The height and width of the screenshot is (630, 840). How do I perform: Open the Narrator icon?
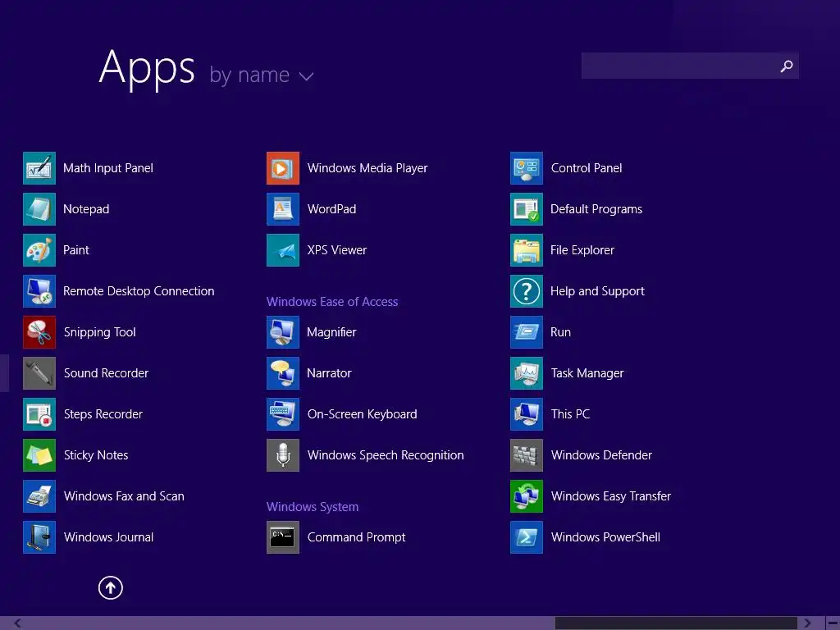coord(283,373)
